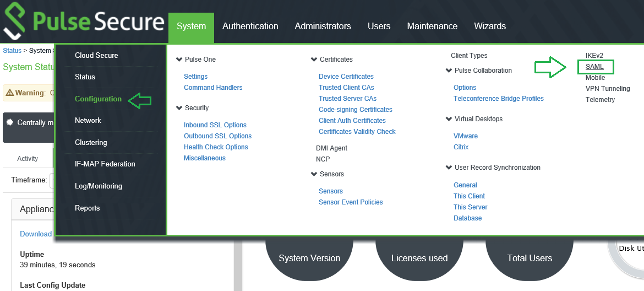
Task: Open the Authentication menu
Action: (250, 26)
